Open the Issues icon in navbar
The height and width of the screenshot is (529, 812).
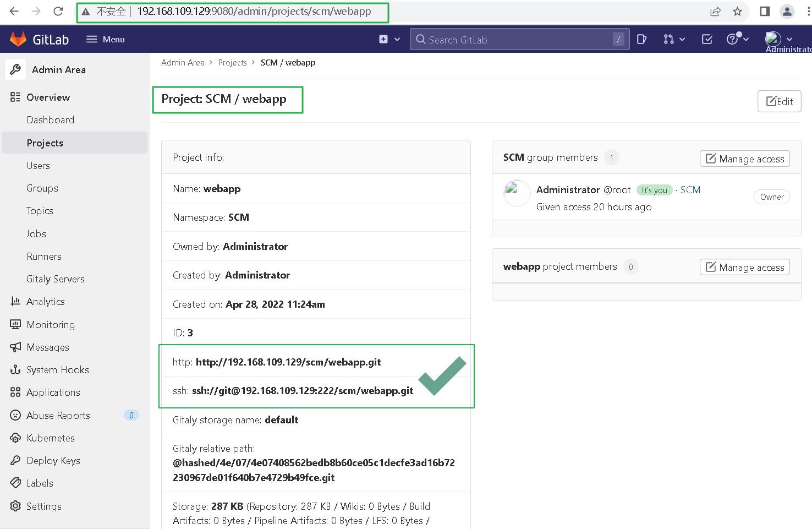point(641,39)
